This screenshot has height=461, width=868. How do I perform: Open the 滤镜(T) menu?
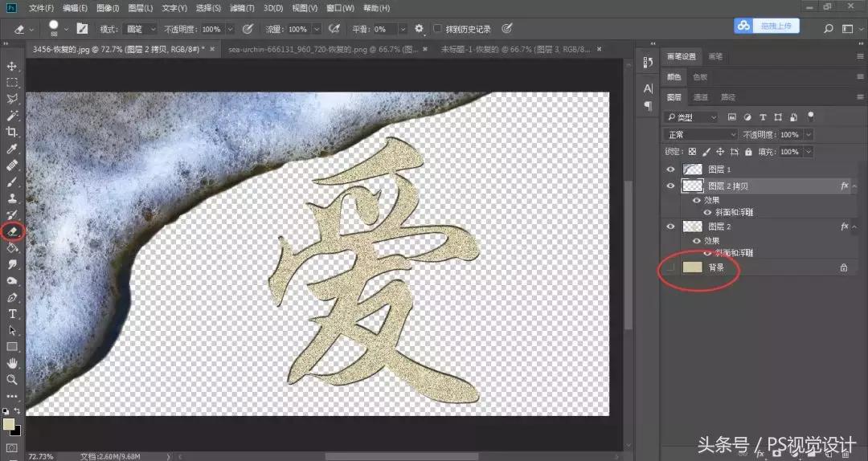coord(242,8)
